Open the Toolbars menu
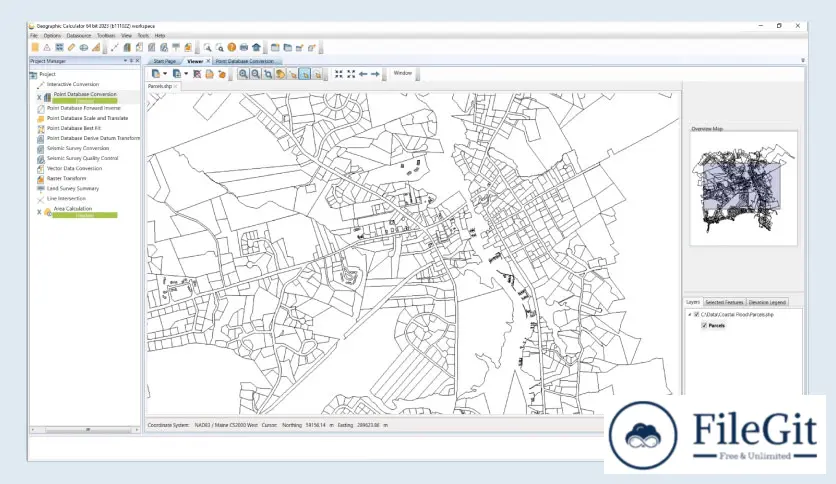Image resolution: width=836 pixels, height=484 pixels. (106, 36)
